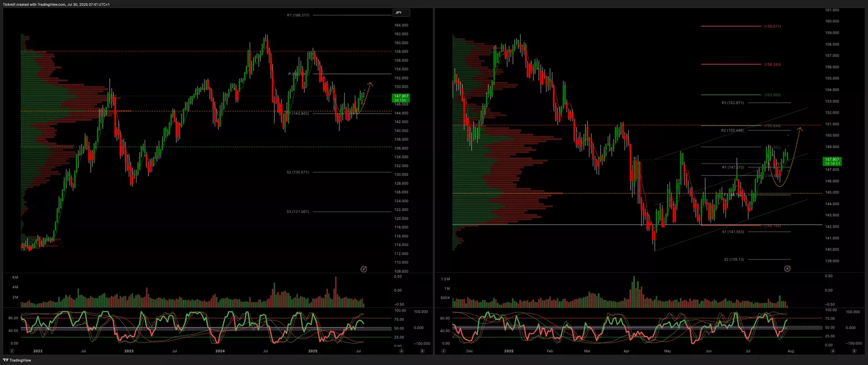
Task: Open the JPY currency dropdown
Action: coord(401,13)
